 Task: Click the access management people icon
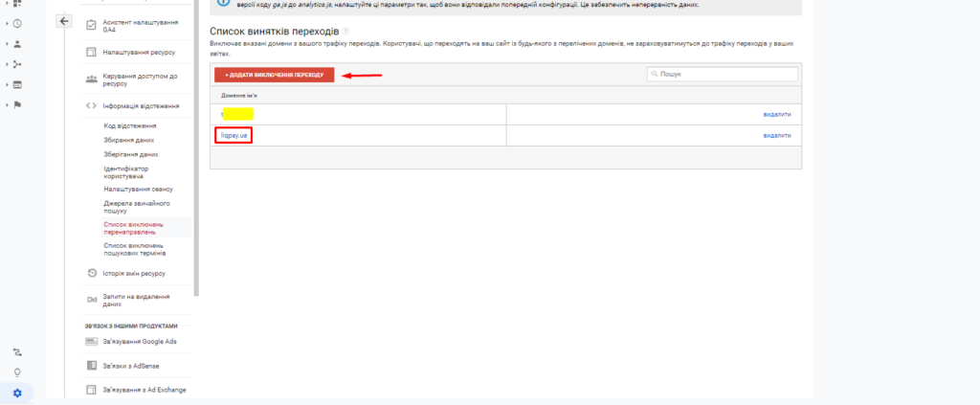pyautogui.click(x=91, y=79)
